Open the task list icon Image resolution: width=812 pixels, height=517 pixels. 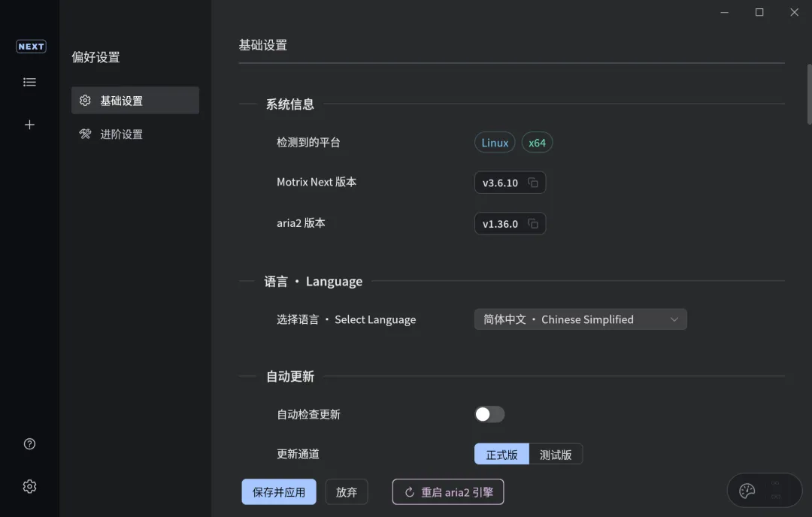[x=29, y=82]
